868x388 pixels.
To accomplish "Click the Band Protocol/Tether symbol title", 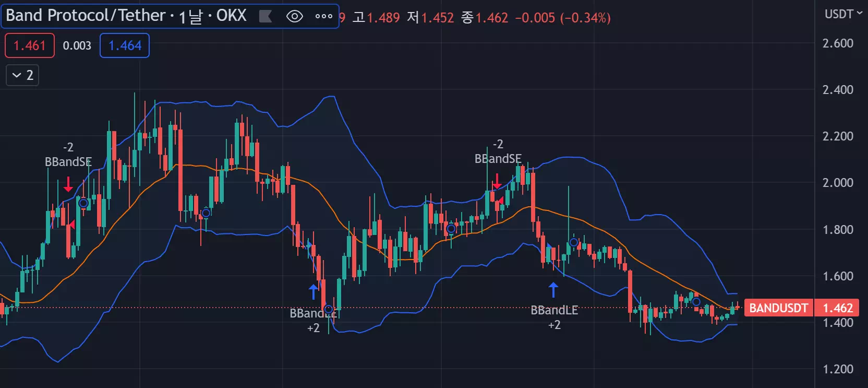I will pos(86,16).
